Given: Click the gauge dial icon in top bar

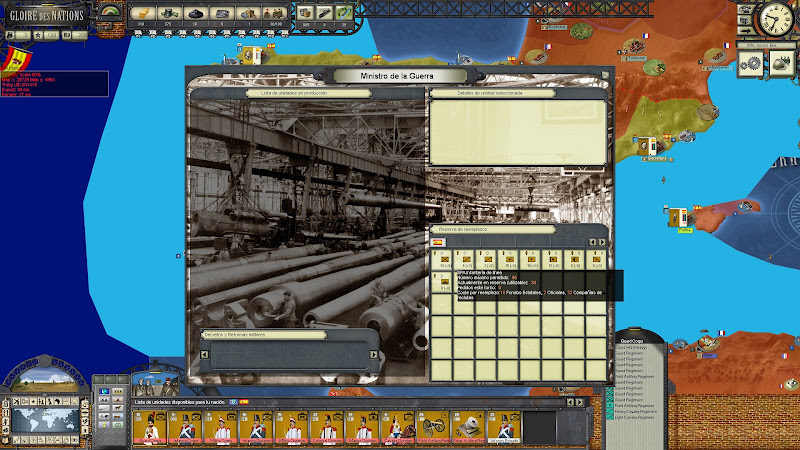Looking at the screenshot, I should 113,11.
